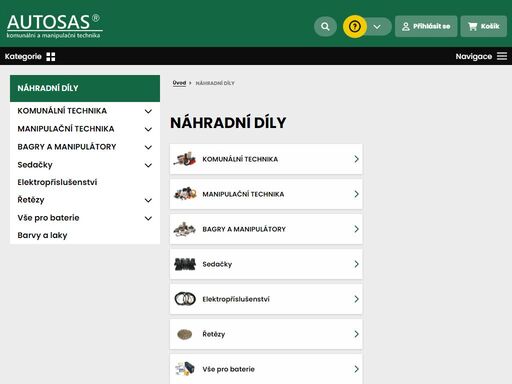Image resolution: width=512 pixels, height=384 pixels.
Task: Open Vše pro baterie card label
Action: [228, 369]
